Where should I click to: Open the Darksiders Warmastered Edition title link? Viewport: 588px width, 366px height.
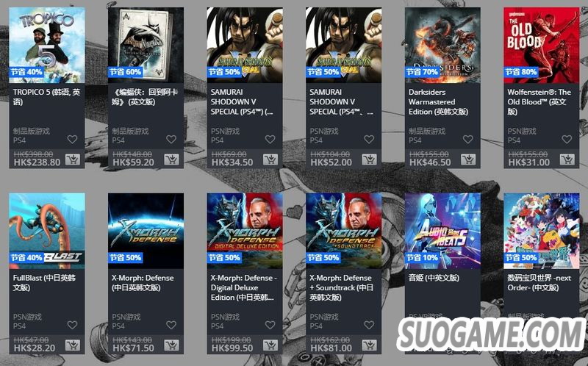click(438, 101)
